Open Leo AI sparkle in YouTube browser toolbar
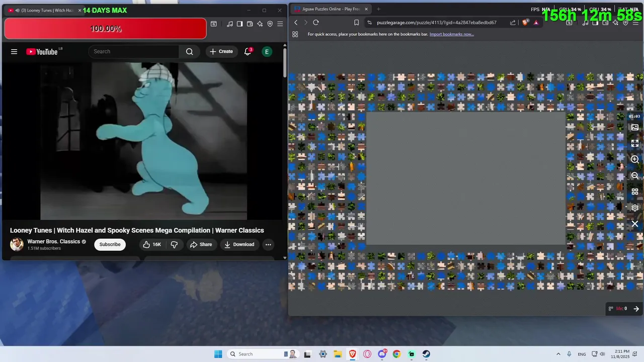Image resolution: width=644 pixels, height=362 pixels. pos(260,24)
